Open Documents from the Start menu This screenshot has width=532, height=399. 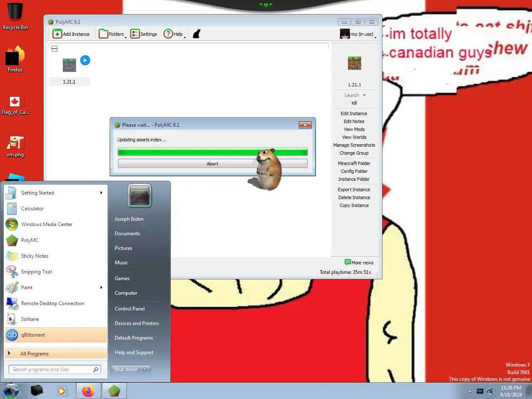(x=127, y=234)
